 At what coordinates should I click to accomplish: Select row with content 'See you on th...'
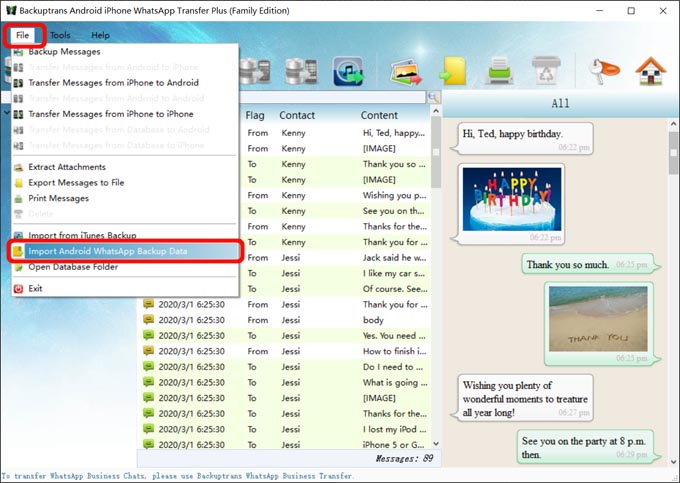(336, 211)
